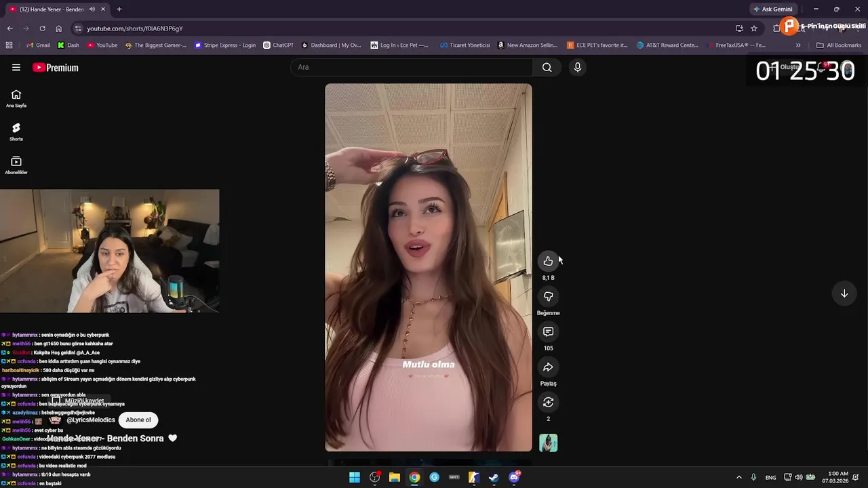Open remix button showing 2
Image resolution: width=868 pixels, height=488 pixels.
[548, 402]
